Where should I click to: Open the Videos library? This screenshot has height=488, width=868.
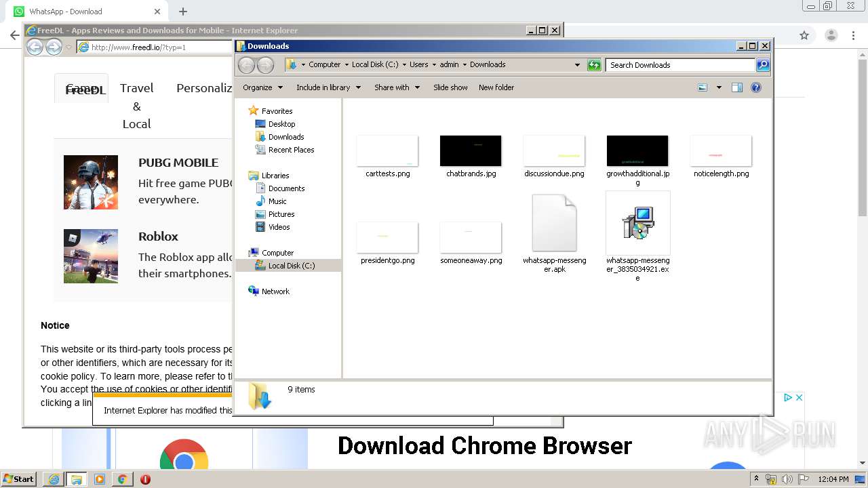tap(279, 227)
